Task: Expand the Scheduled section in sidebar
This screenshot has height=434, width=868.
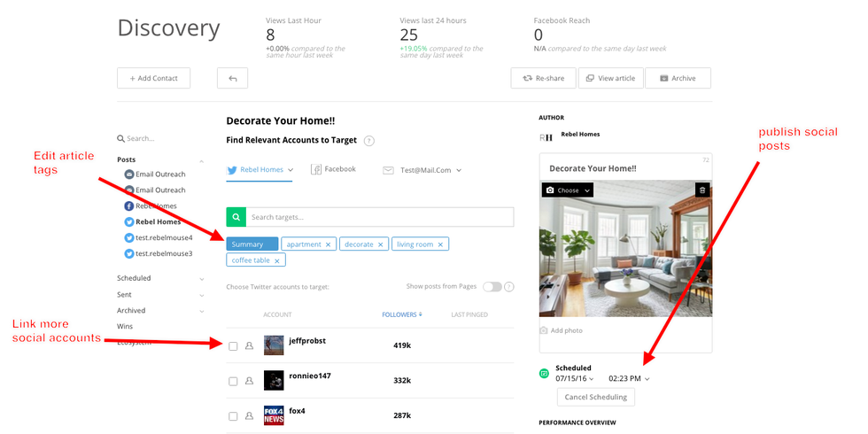Action: click(201, 278)
